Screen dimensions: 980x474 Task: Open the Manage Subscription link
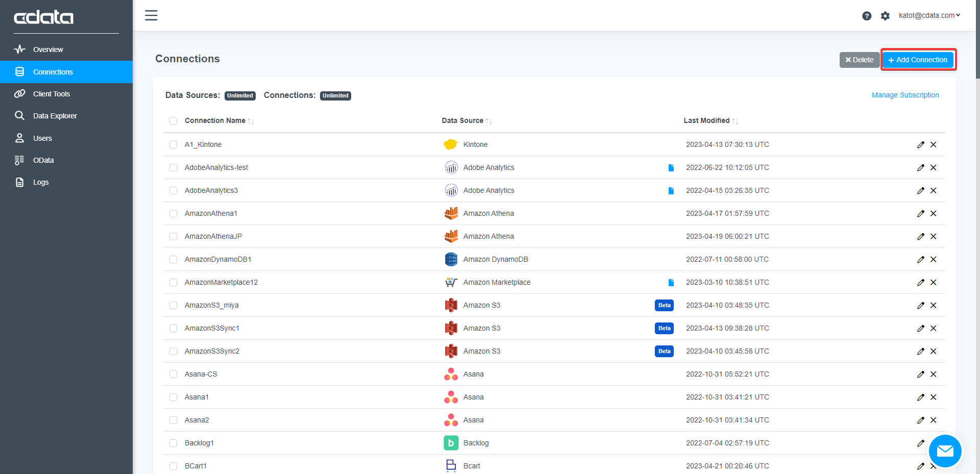pos(905,95)
